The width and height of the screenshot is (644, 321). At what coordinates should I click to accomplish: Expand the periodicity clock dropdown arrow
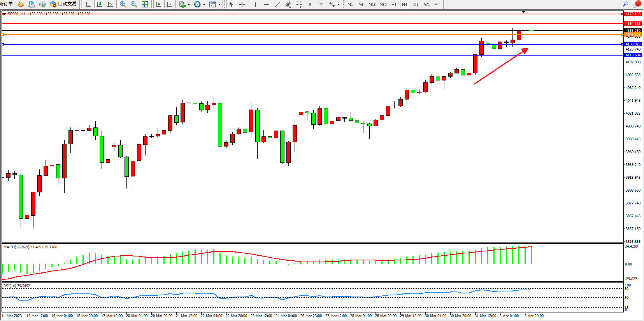(x=204, y=5)
